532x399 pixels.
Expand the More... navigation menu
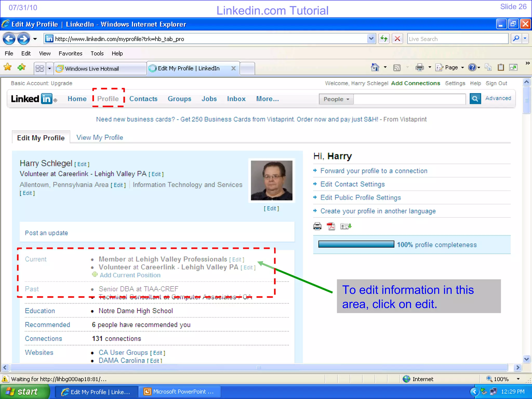point(268,99)
